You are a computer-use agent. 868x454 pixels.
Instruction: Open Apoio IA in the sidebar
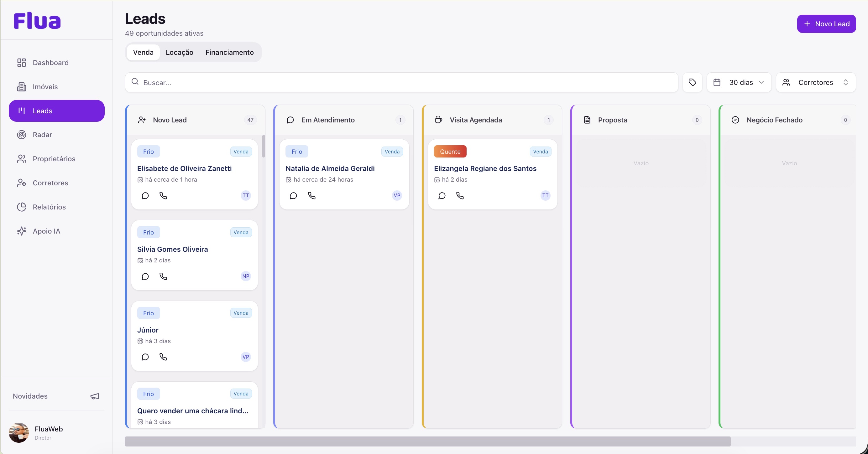57,231
